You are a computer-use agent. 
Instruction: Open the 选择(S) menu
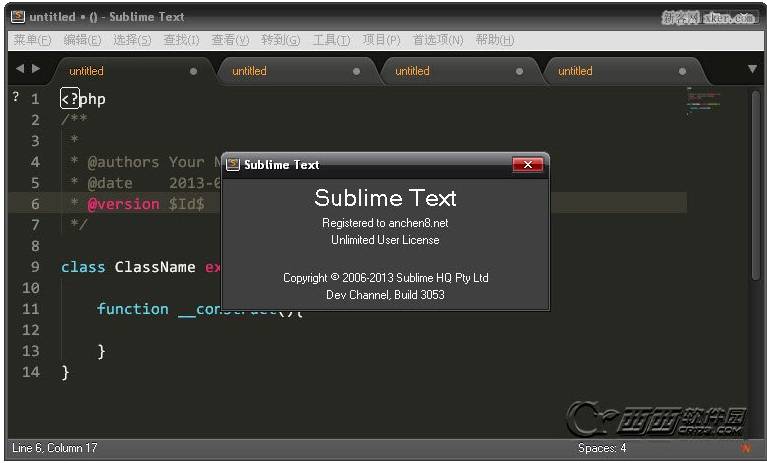coord(132,40)
